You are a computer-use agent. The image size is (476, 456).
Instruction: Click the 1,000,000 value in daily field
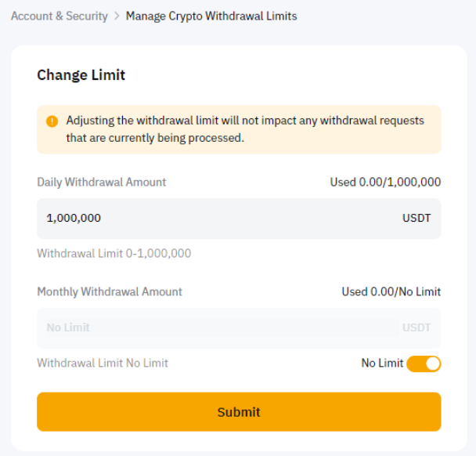74,219
